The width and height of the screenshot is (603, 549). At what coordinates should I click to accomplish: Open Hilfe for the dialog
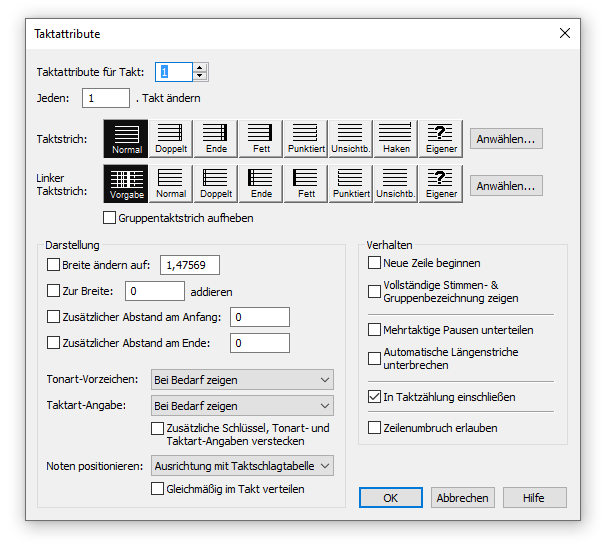coord(535,498)
